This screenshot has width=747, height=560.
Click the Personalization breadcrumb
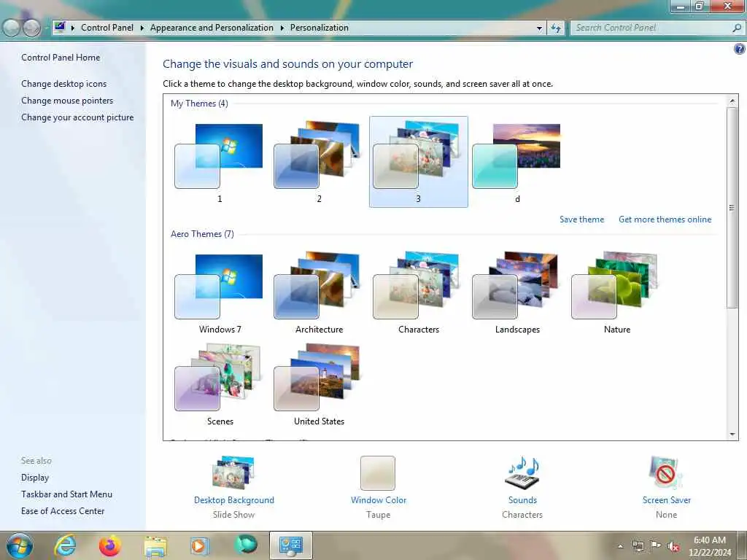pyautogui.click(x=320, y=28)
